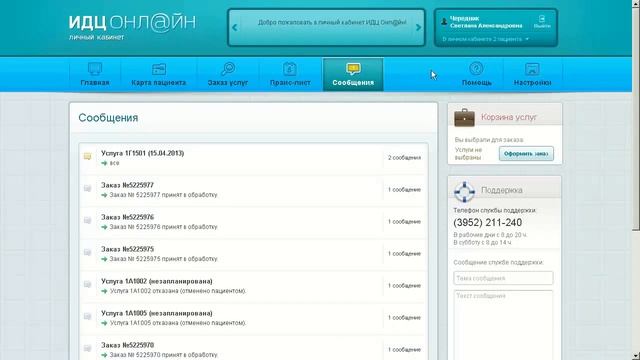
Task: Click the Настройки icon
Action: [x=532, y=69]
